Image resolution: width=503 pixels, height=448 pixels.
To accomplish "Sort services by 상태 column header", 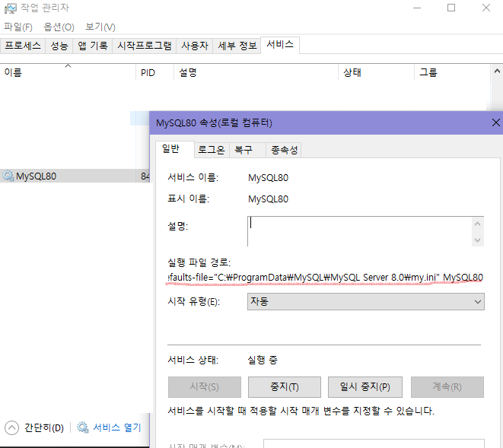I will pos(376,72).
